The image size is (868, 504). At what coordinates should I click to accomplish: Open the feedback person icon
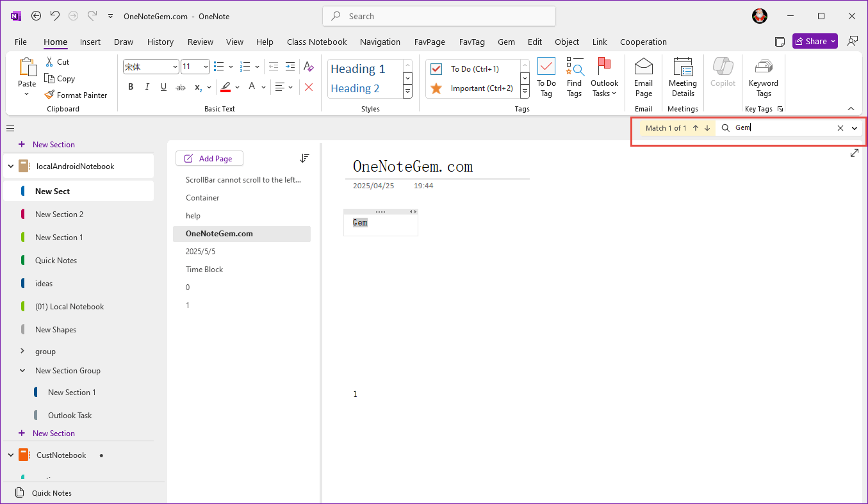[x=853, y=41]
